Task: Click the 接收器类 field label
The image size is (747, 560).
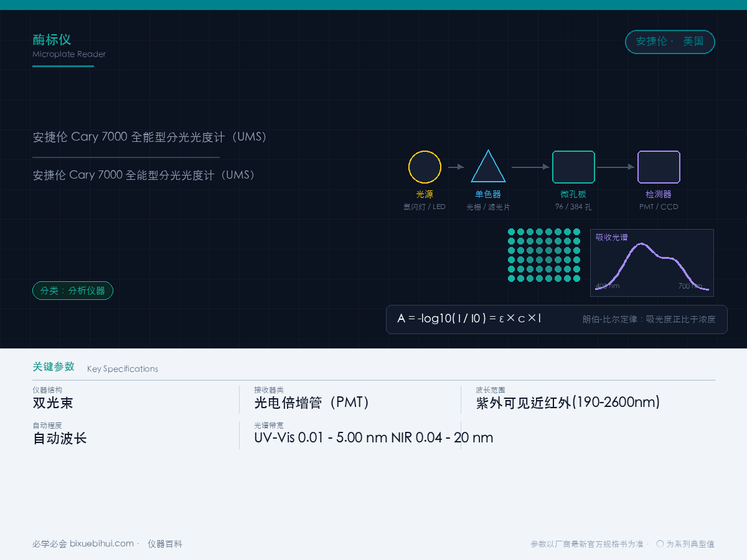Action: (x=269, y=390)
